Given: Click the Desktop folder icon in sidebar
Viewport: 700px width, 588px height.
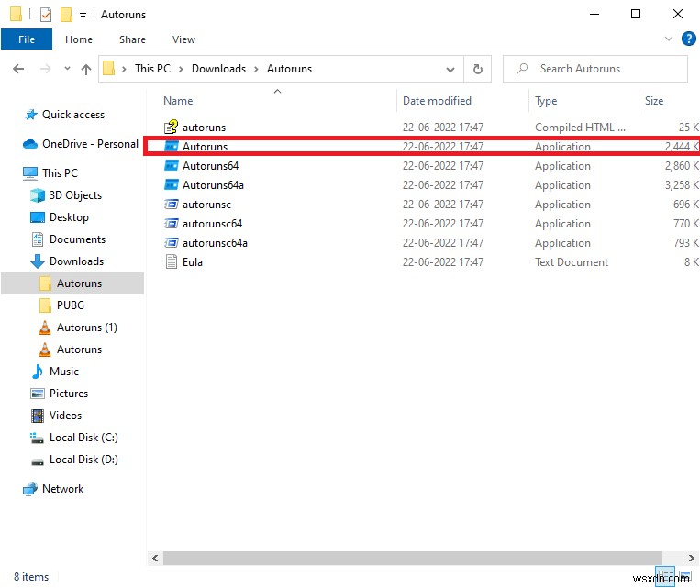Looking at the screenshot, I should click(38, 217).
